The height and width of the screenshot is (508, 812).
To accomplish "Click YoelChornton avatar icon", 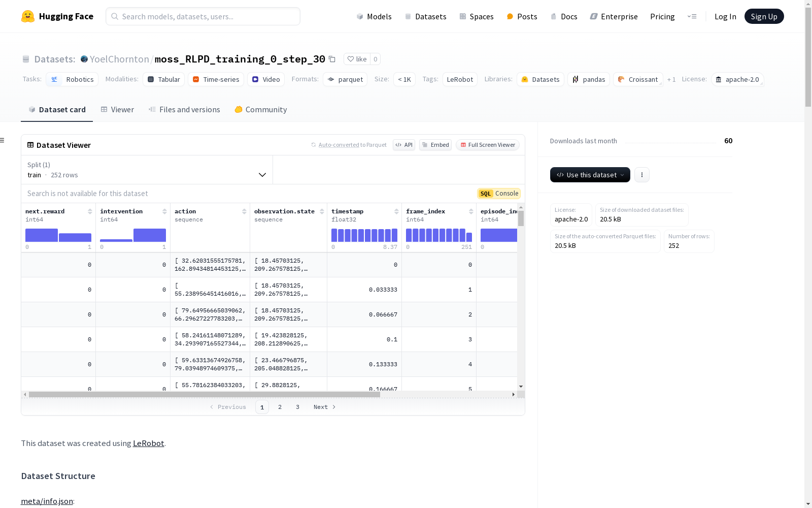I will (x=84, y=59).
